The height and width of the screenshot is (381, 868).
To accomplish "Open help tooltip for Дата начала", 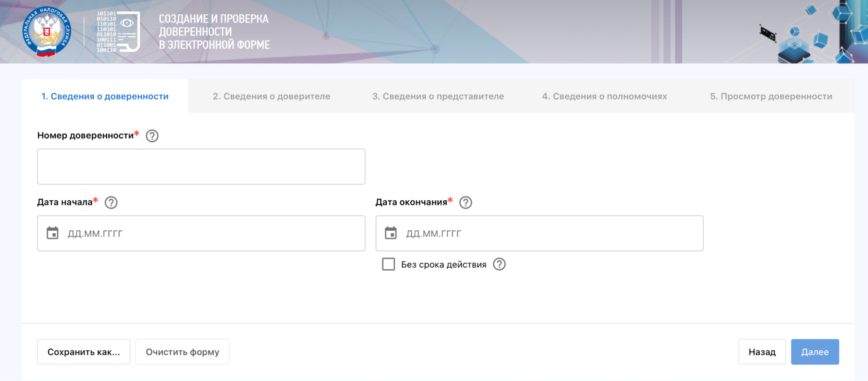I will coord(111,202).
